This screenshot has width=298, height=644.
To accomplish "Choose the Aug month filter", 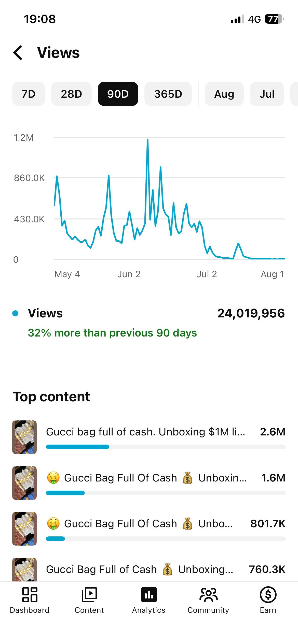I will coord(224,94).
